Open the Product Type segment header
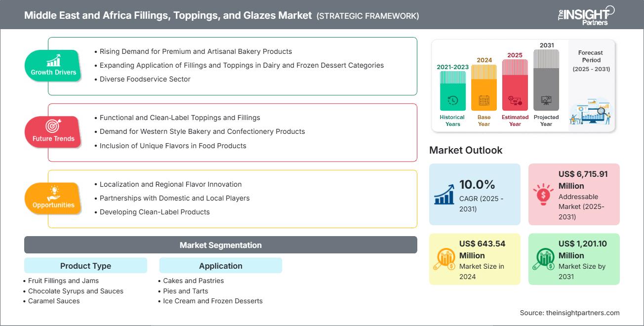The image size is (644, 326). click(x=85, y=266)
